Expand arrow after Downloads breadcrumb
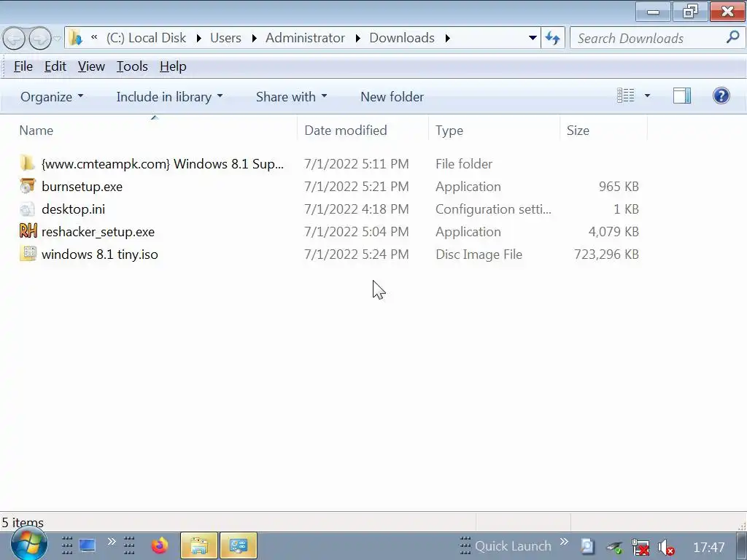The image size is (747, 560). 447,38
